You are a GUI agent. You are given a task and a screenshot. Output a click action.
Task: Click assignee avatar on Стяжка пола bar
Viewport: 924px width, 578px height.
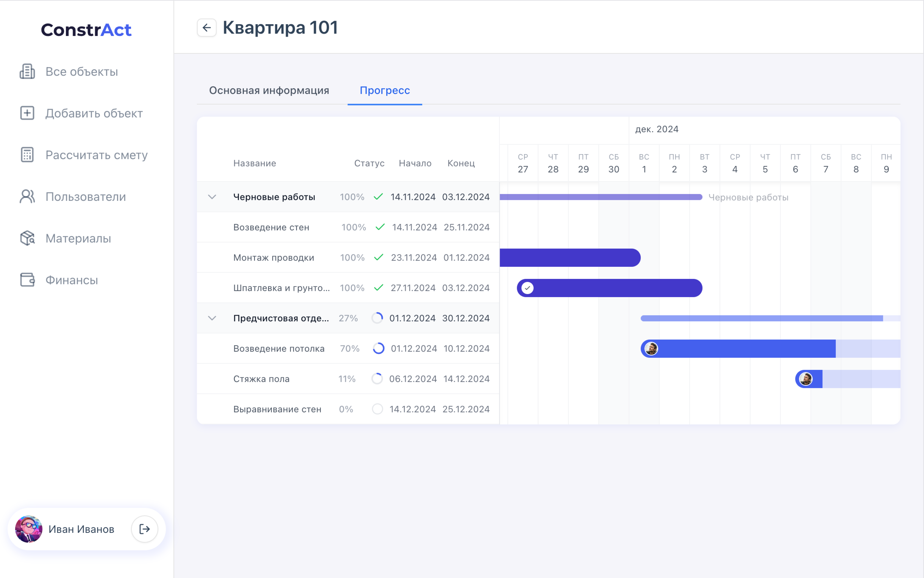(x=806, y=379)
